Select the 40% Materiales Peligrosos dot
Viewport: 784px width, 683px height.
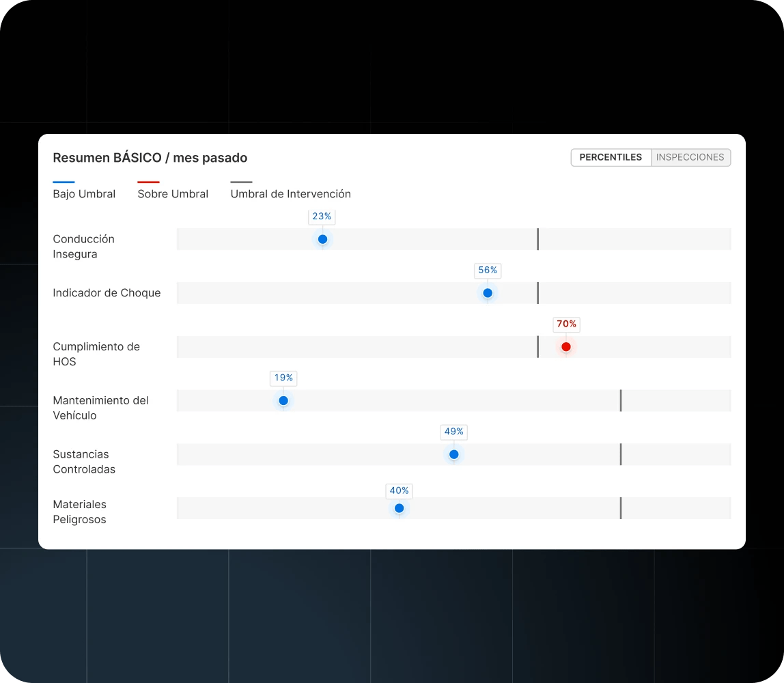400,508
